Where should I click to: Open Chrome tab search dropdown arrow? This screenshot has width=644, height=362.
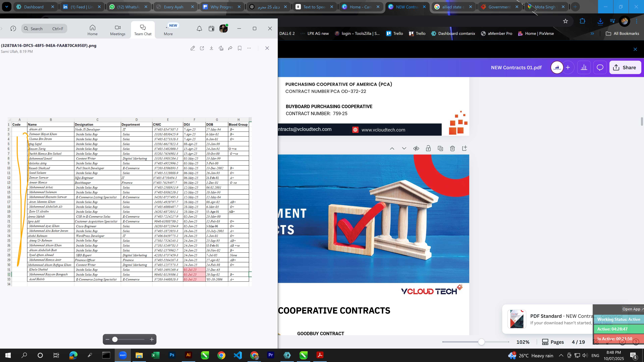(7, 7)
